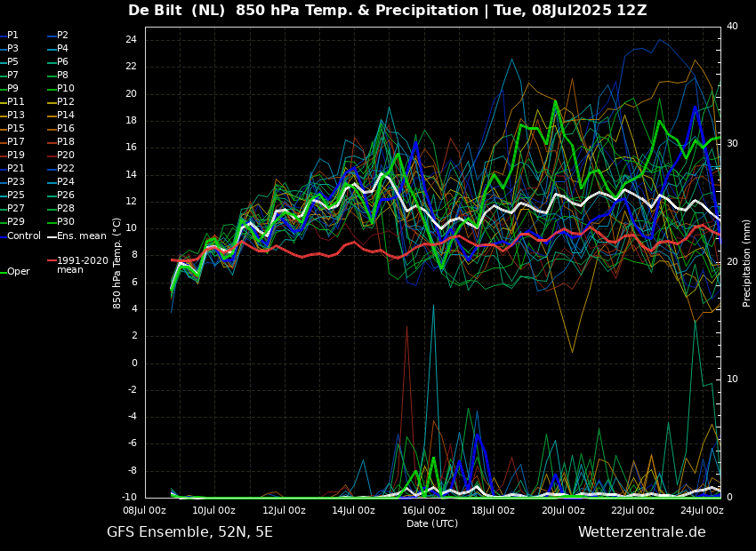Click the P2 legend entry
Screen dimensions: 756x551
59,36
